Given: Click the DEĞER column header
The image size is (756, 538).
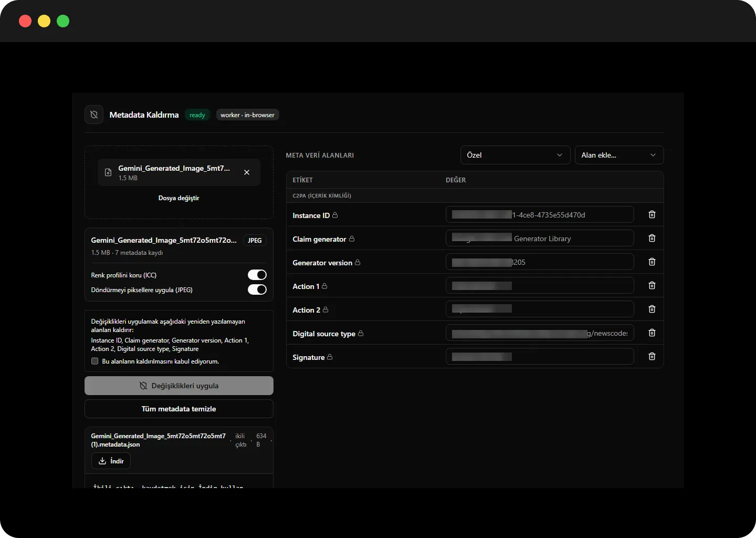Looking at the screenshot, I should [456, 180].
